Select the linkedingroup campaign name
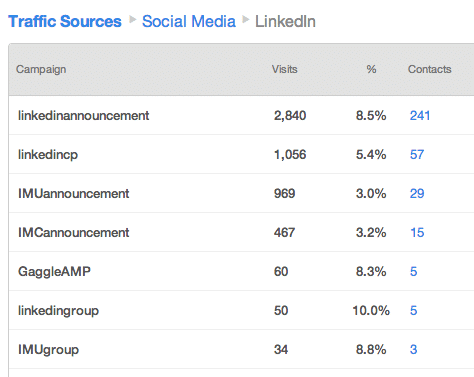Viewport: 474px width, 377px height. (x=58, y=311)
